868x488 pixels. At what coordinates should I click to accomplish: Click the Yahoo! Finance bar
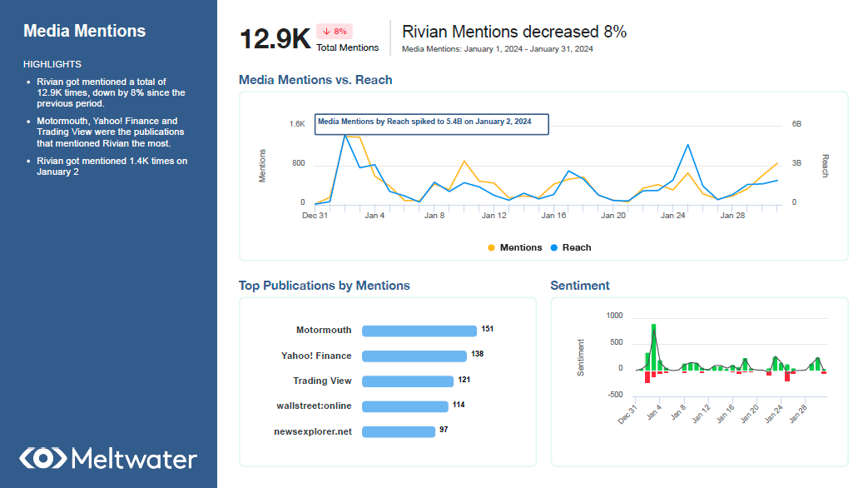tap(414, 356)
